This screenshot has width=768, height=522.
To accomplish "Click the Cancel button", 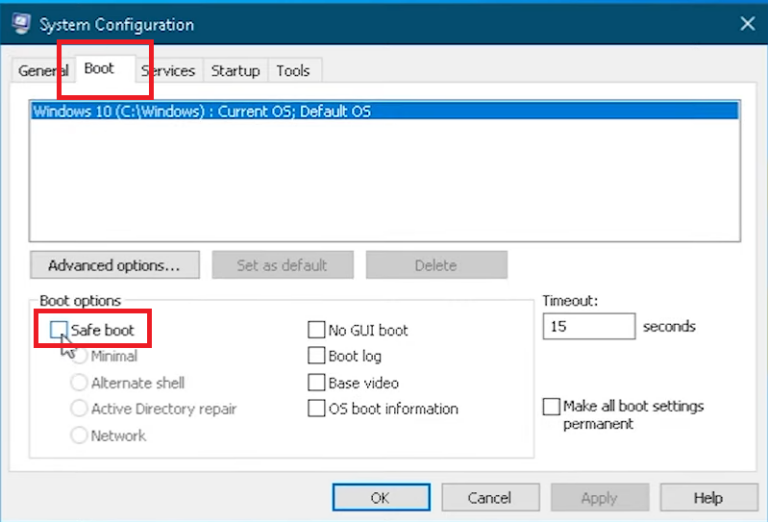I will coord(490,498).
